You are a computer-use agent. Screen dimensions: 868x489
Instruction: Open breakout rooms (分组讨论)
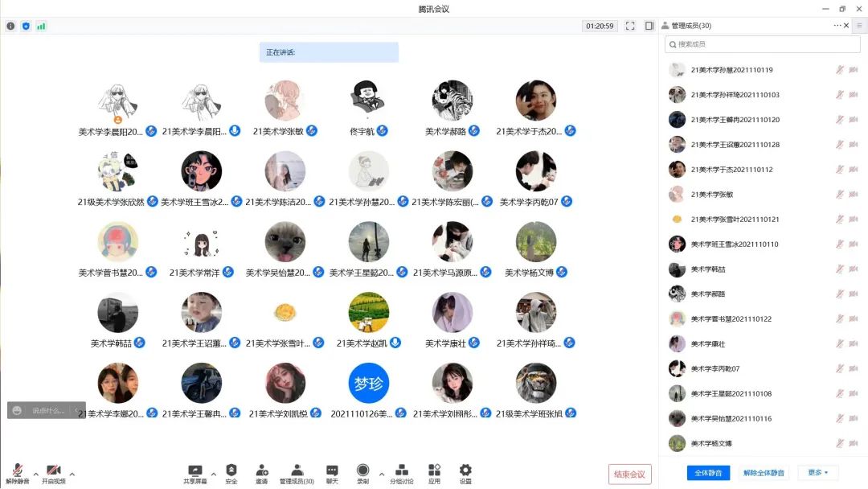point(402,472)
